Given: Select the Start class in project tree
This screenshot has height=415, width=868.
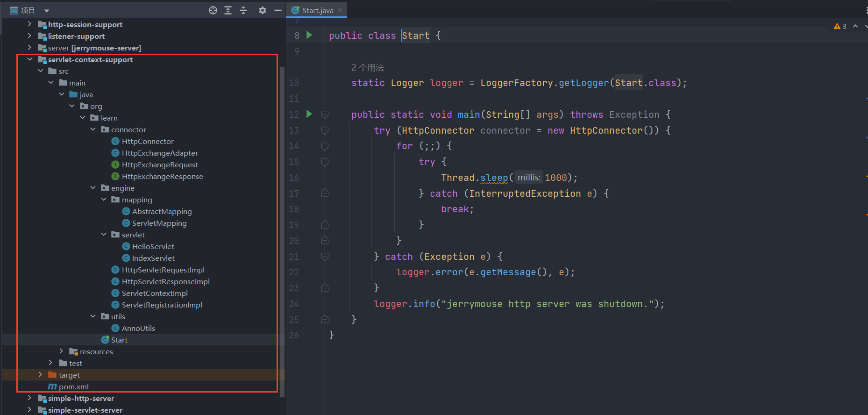Looking at the screenshot, I should point(119,340).
